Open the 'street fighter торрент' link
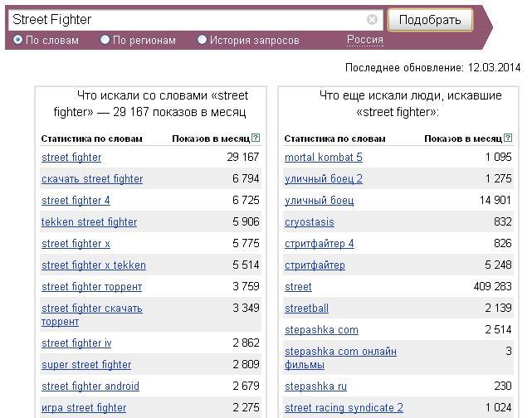 tap(91, 287)
